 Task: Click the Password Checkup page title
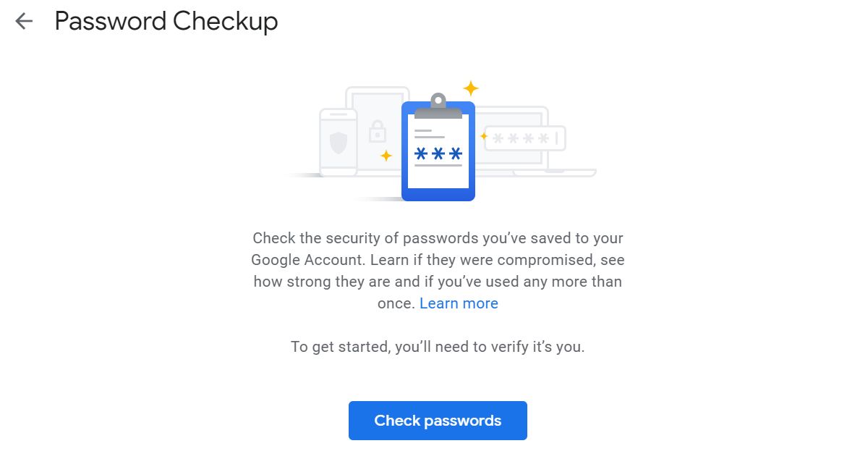(x=166, y=21)
